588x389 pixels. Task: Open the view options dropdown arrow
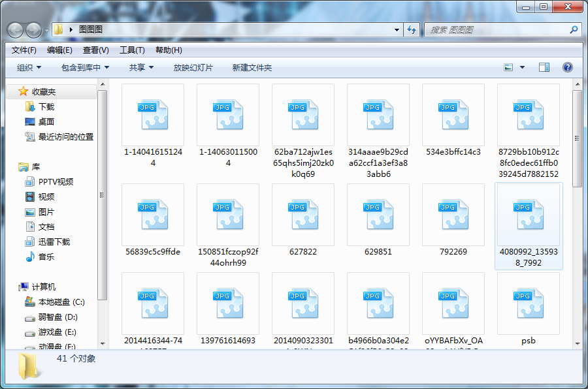pos(522,67)
